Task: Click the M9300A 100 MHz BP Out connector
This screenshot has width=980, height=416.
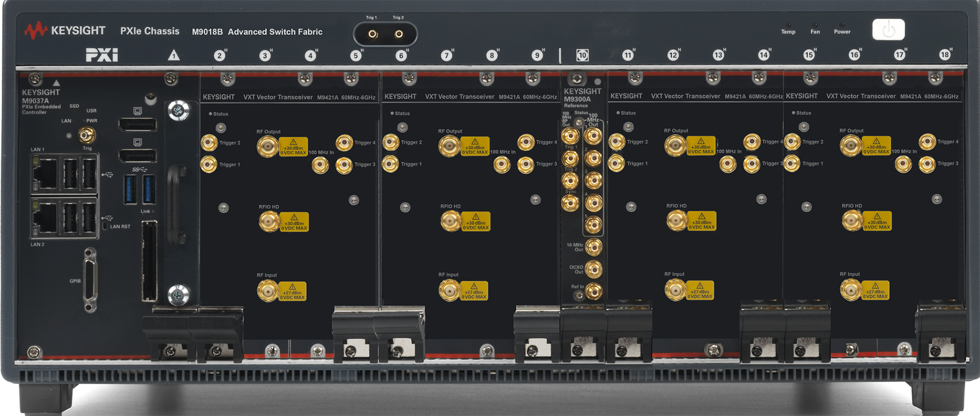Action: (570, 135)
